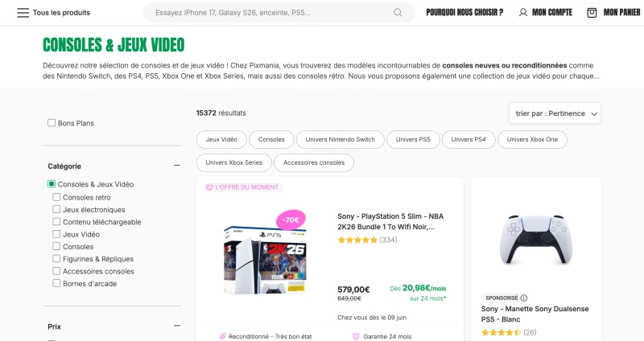
Task: Collapse the Prix filter section
Action: 177,326
